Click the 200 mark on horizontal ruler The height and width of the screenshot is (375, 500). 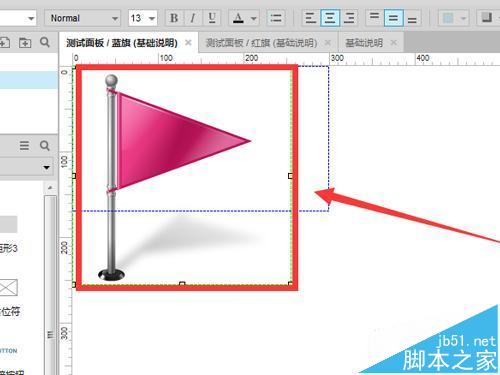[251, 58]
